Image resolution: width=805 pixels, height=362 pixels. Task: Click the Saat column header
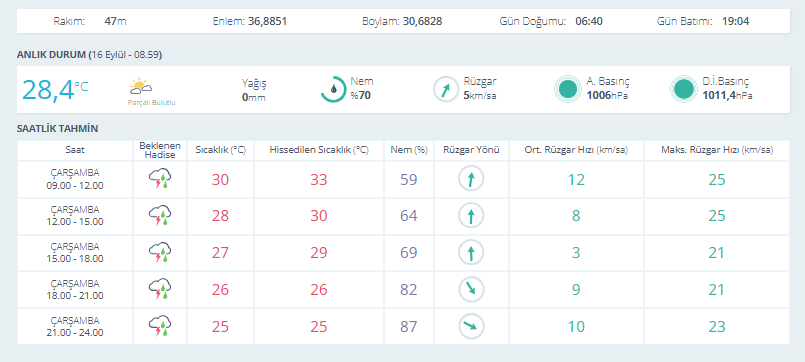point(75,150)
